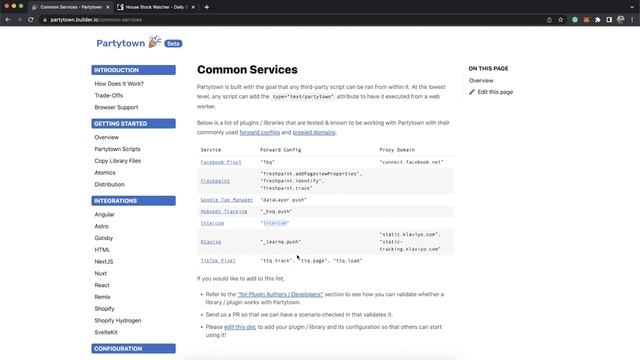Open the Trade-Offs page
Screen dimensions: 640x360
click(x=109, y=96)
